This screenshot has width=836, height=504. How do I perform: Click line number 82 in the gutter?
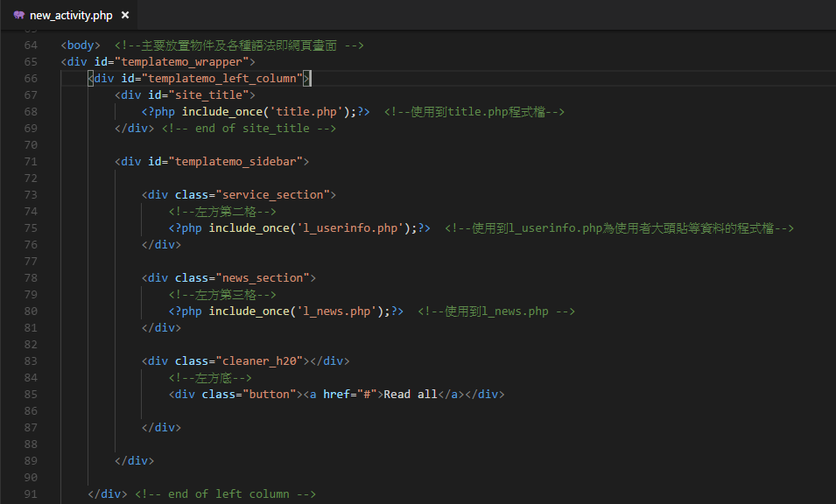coord(31,344)
